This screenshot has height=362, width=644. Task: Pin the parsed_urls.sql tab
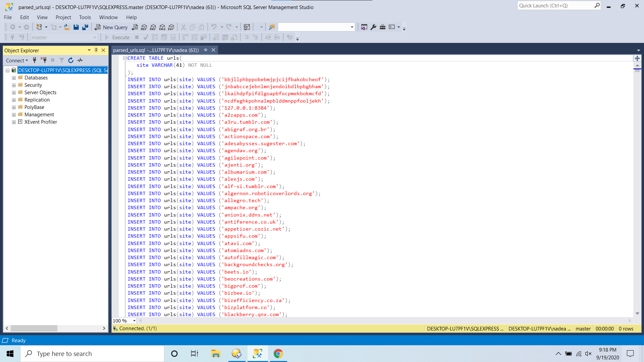tap(206, 50)
